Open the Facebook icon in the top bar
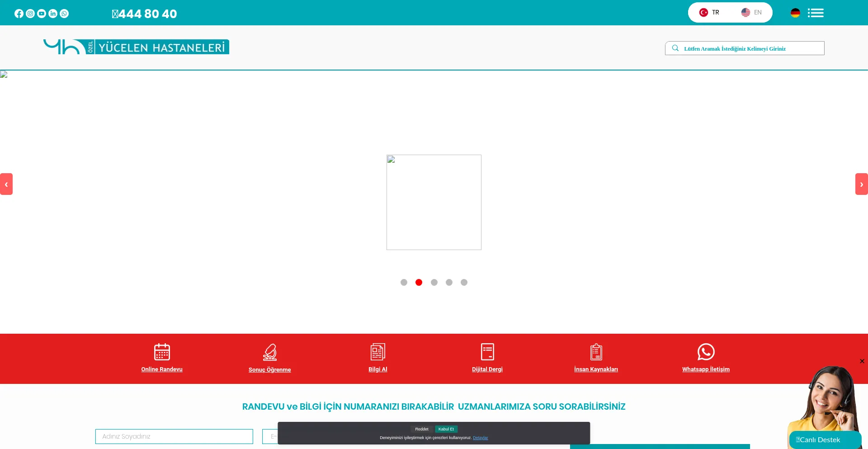The image size is (868, 449). point(19,14)
